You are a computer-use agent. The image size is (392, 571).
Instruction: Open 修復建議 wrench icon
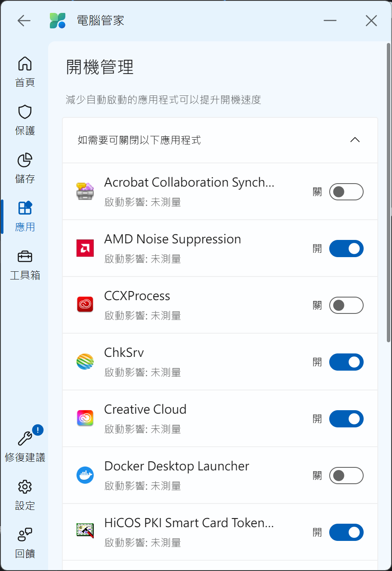(25, 445)
